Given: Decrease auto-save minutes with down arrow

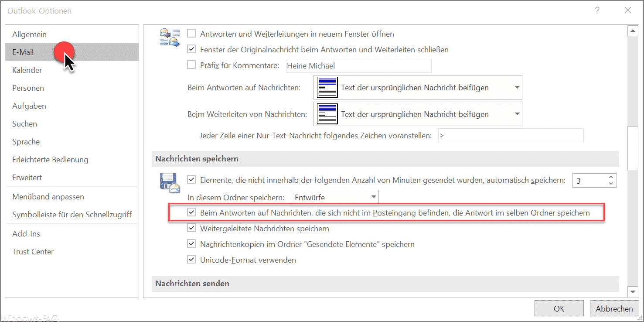Looking at the screenshot, I should pyautogui.click(x=611, y=184).
